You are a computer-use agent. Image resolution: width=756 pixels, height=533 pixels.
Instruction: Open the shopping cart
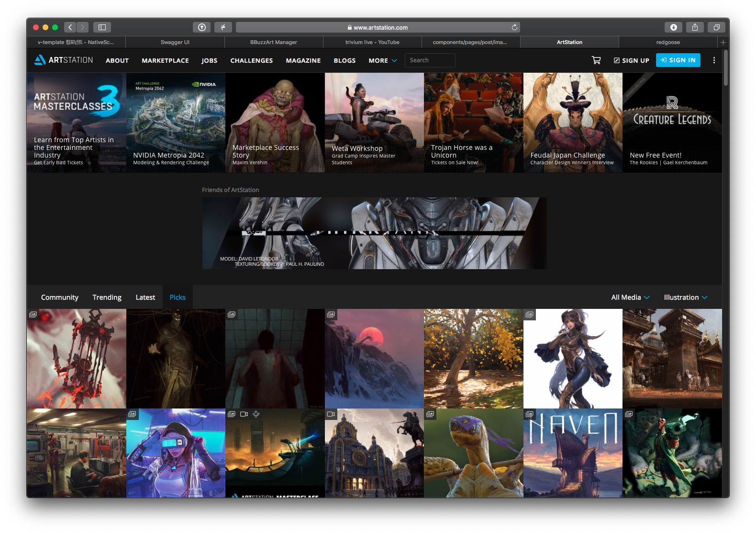[596, 60]
